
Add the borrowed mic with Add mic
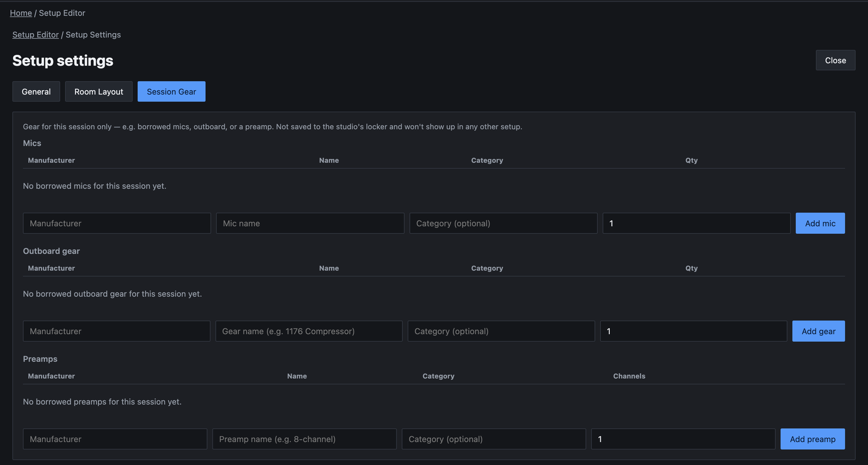tap(820, 223)
